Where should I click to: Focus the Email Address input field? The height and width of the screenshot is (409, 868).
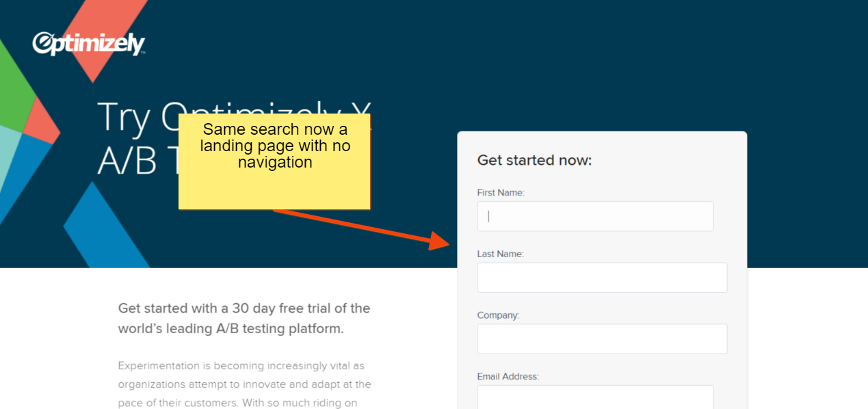coord(595,397)
